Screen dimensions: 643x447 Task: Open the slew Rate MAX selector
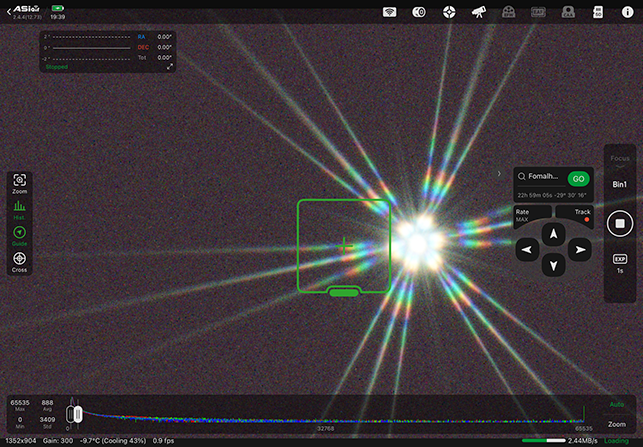coord(524,214)
